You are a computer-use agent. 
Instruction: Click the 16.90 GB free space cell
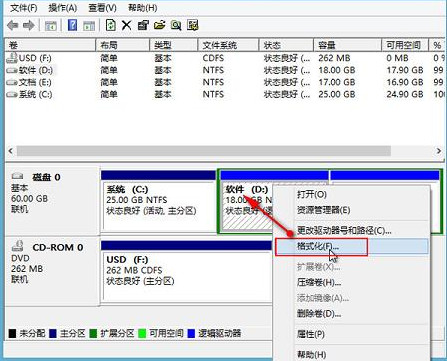tap(405, 82)
